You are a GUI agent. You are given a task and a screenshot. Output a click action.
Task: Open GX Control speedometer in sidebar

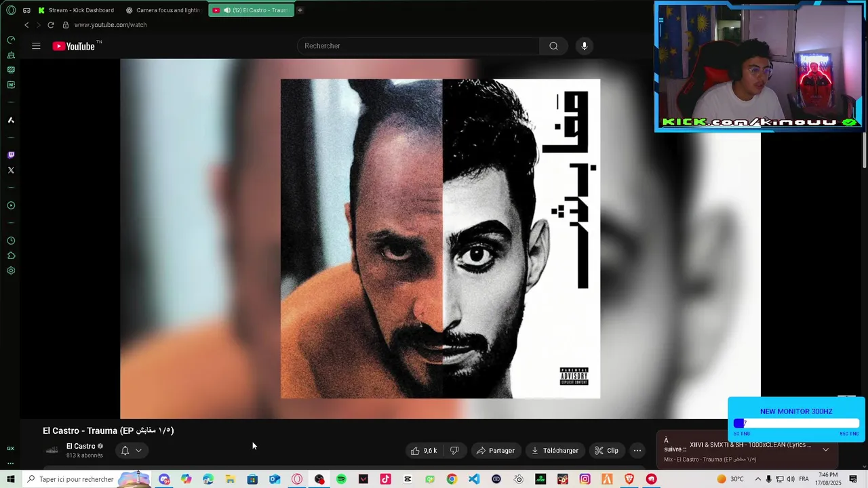click(11, 40)
